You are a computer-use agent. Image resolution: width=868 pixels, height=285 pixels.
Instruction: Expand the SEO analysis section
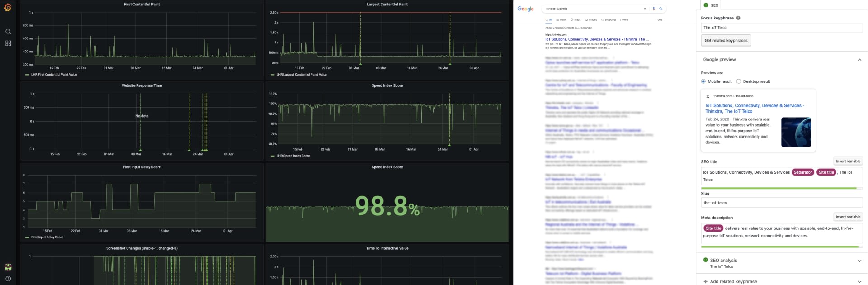tap(859, 261)
